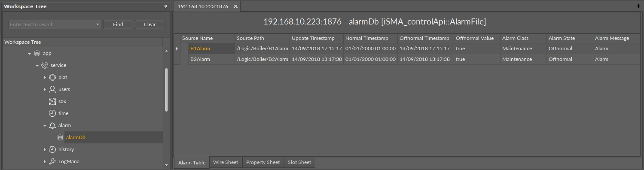Switch to the Wire Sheet tab
644x170 pixels.
[x=226, y=162]
